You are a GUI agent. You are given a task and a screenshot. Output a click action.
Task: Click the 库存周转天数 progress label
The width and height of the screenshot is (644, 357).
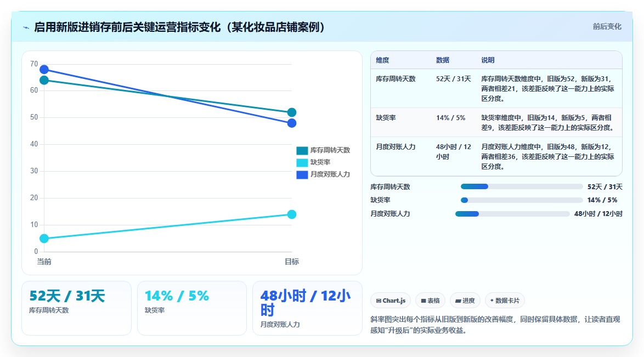[x=390, y=186]
